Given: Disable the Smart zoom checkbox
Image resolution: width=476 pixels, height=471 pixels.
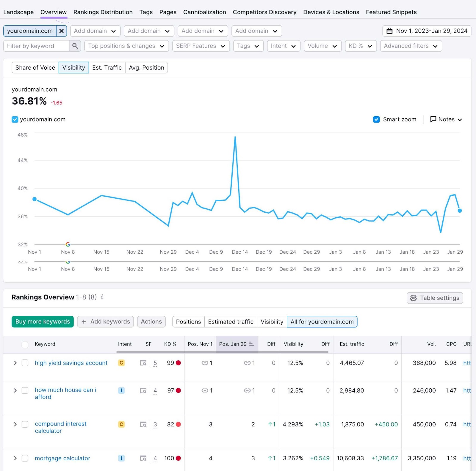Looking at the screenshot, I should pos(376,119).
